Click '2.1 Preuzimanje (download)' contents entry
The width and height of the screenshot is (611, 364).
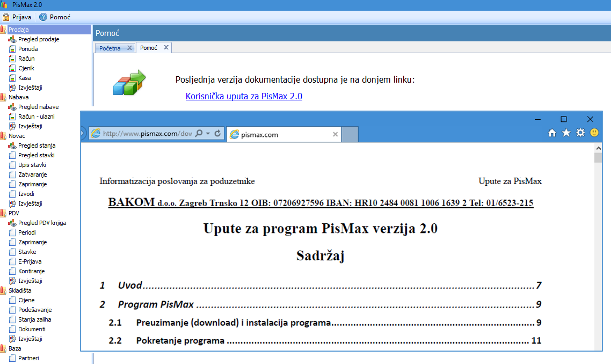[x=325, y=323]
